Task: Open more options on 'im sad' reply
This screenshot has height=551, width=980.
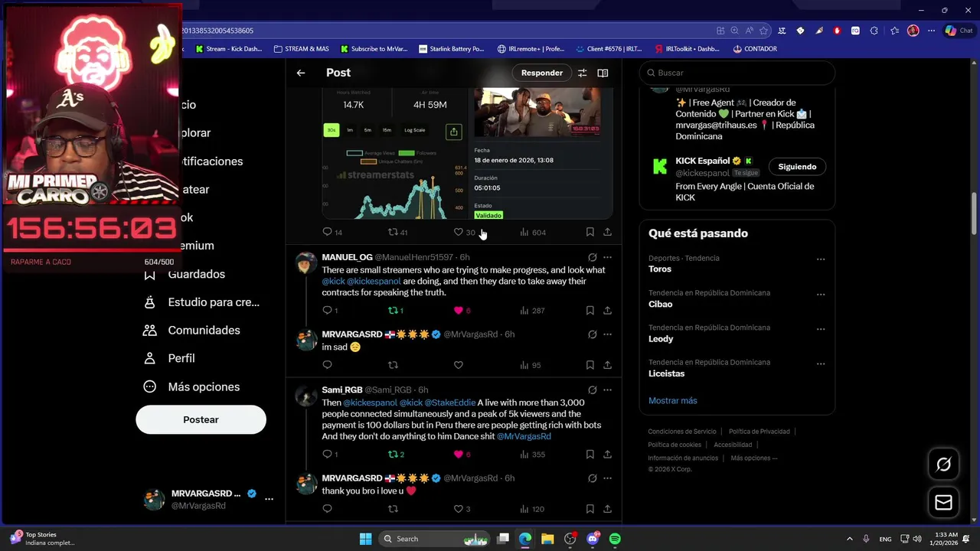Action: tap(607, 334)
